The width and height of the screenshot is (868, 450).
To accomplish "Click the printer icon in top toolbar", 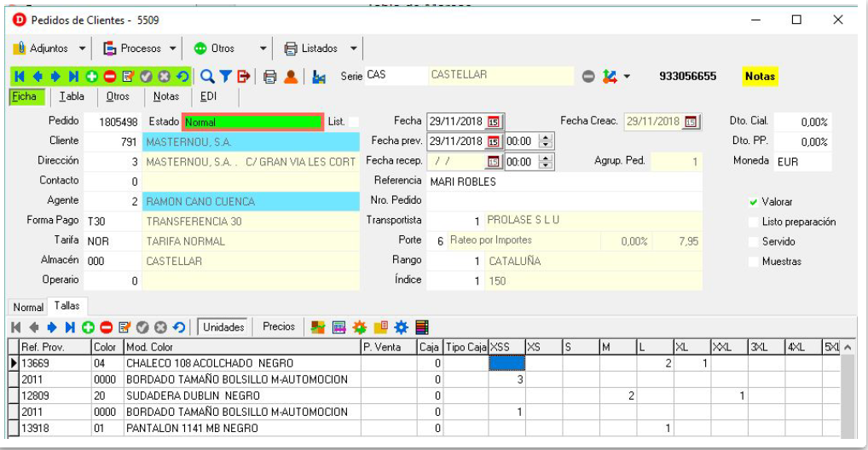I will click(x=270, y=77).
